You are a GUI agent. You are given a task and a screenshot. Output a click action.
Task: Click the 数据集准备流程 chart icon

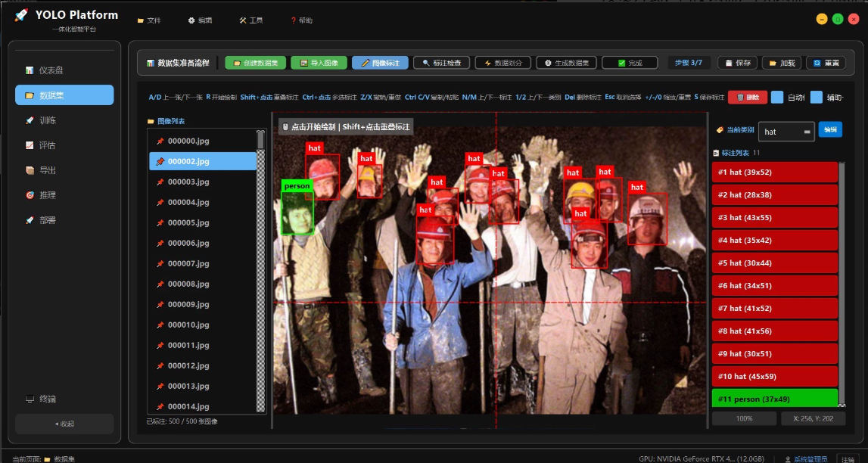tap(150, 63)
